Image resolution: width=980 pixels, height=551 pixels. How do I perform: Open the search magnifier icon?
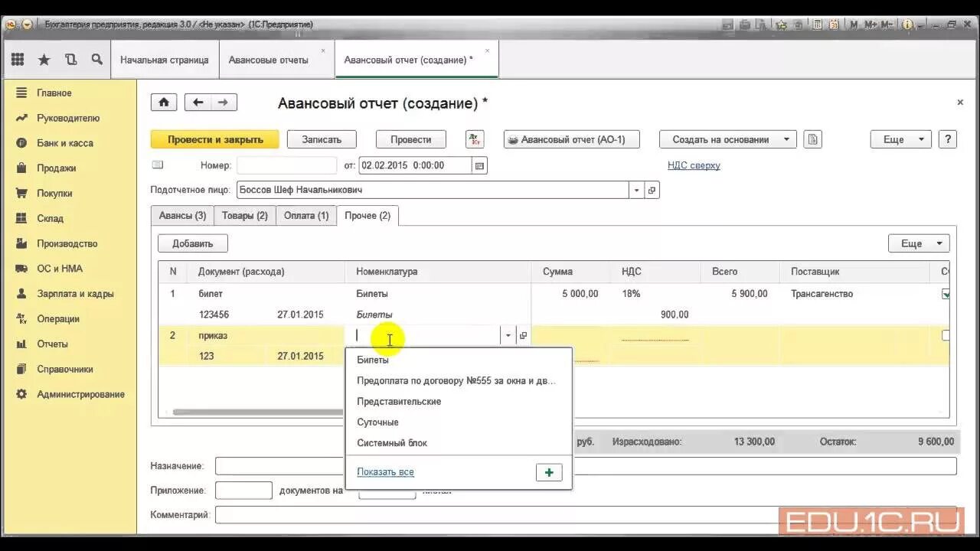pos(96,60)
